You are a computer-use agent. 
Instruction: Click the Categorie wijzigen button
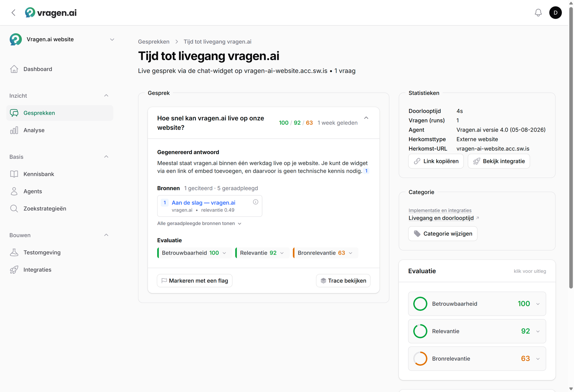(443, 234)
